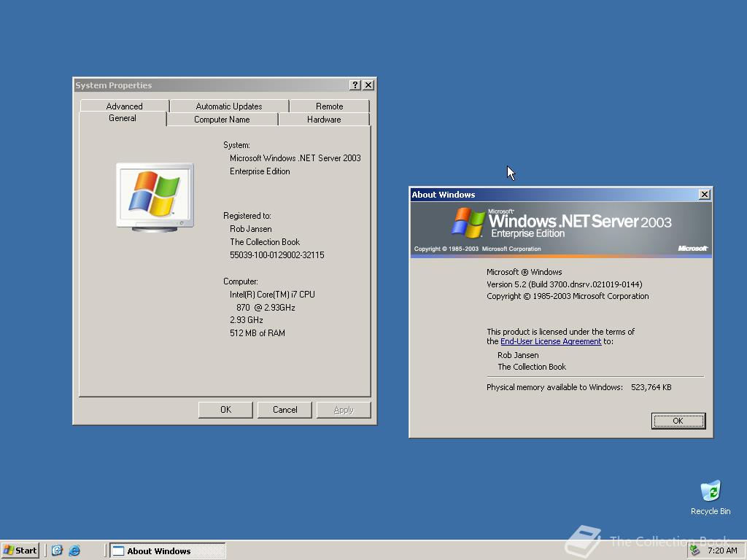747x560 pixels.
Task: Click the Windows flag logo in About Windows banner
Action: coord(468,222)
